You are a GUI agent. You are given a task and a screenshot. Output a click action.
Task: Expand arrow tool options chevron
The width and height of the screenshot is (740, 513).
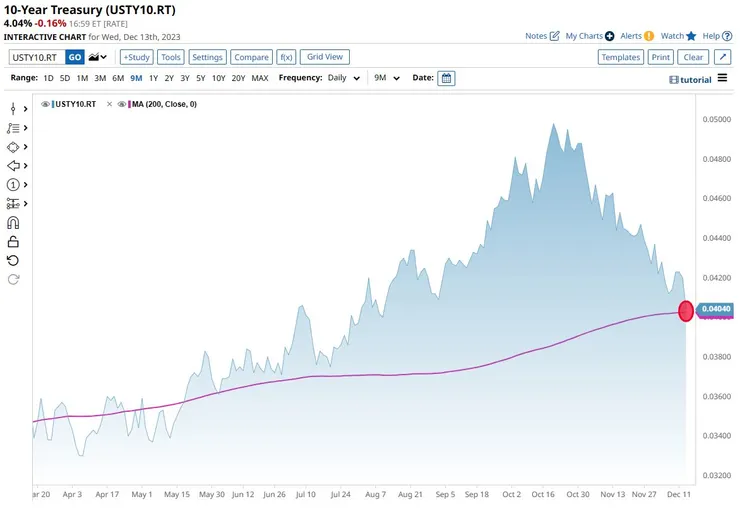click(25, 166)
